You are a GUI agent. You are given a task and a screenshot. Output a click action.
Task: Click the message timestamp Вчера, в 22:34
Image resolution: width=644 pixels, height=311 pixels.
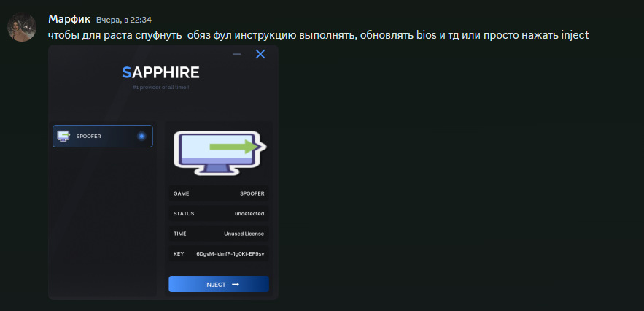pyautogui.click(x=124, y=20)
